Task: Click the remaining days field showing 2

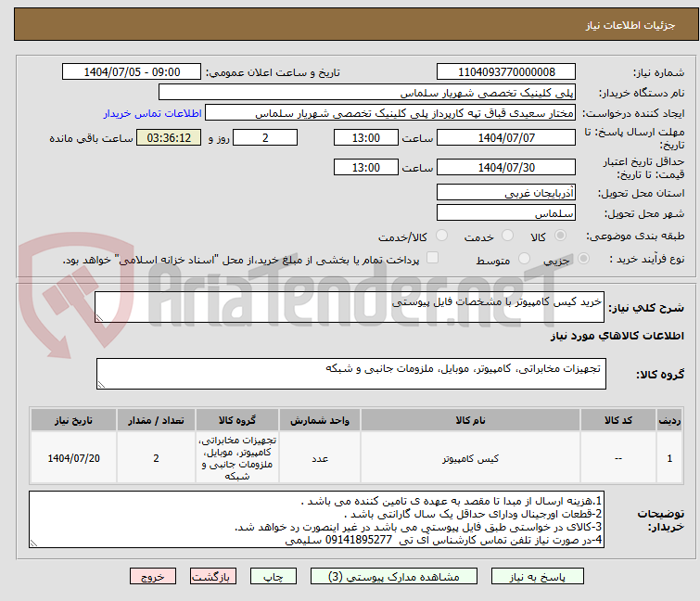Action: point(265,137)
